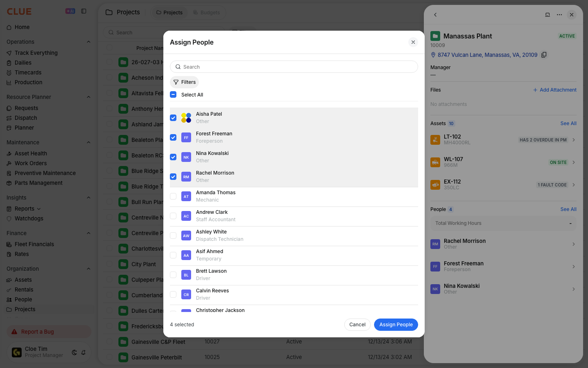Viewport: 588px width, 368px height.
Task: Click Report a Bug
Action: coord(49,332)
